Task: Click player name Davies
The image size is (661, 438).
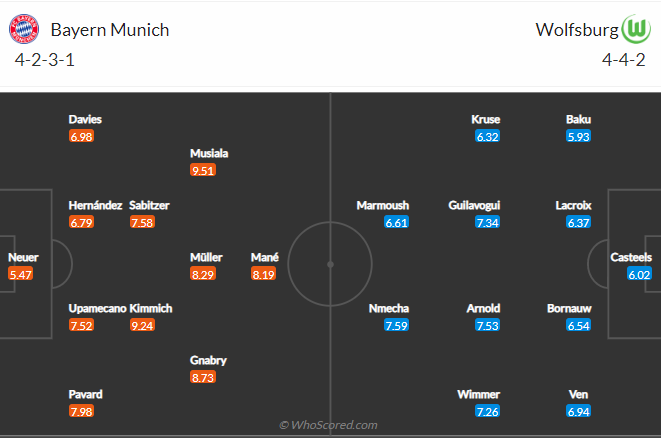Action: [85, 119]
